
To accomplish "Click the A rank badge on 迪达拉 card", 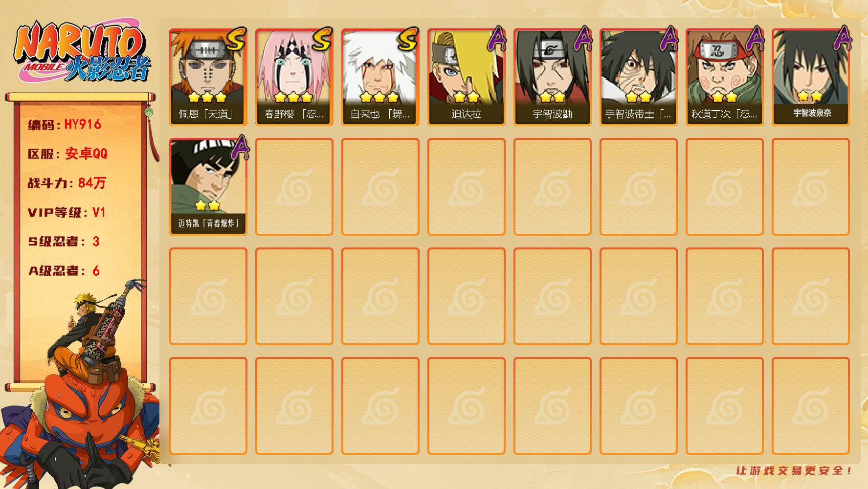I will click(496, 39).
